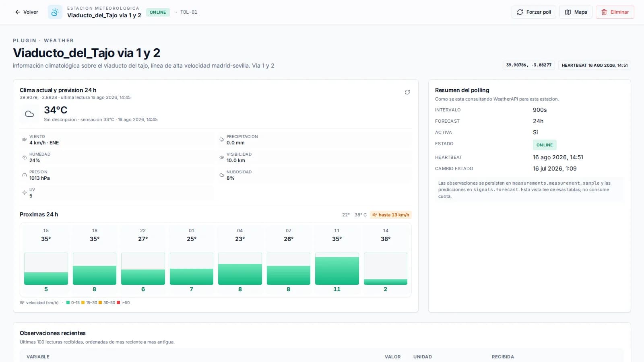Screen dimensions: 644x362
Task: Click the orange 30-50 legend swatch
Action: (x=100, y=302)
